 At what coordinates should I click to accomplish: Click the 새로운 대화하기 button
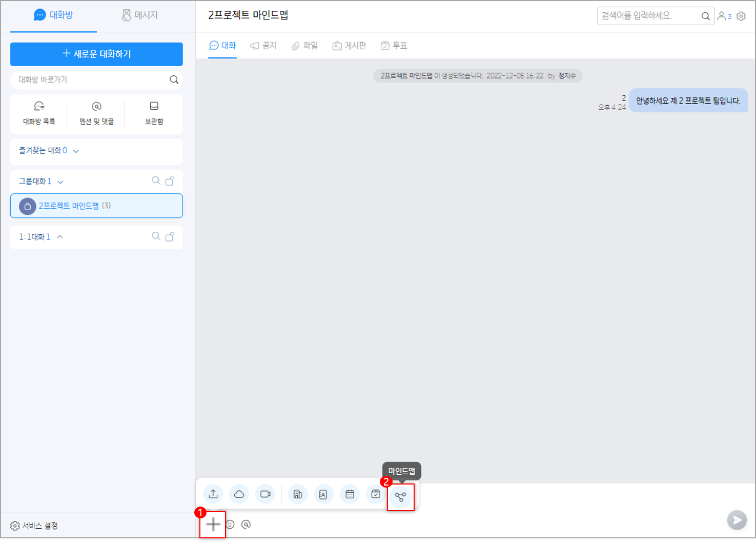(x=96, y=54)
